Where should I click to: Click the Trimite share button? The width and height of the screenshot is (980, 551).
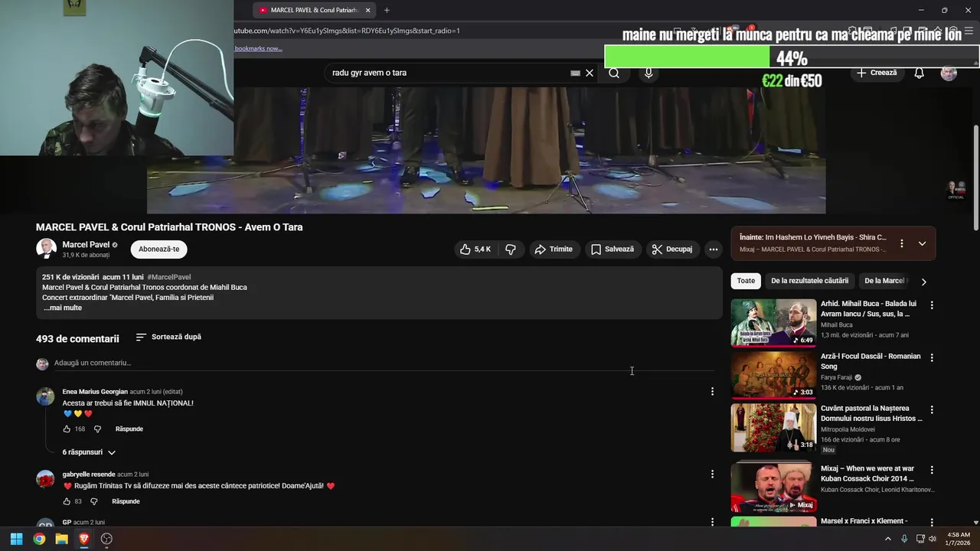click(x=554, y=249)
